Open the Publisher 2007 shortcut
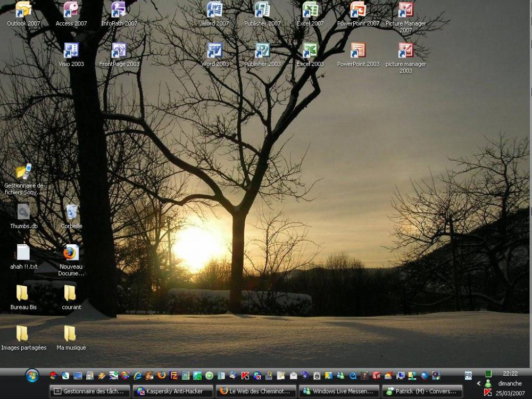Image resolution: width=532 pixels, height=399 pixels. (x=262, y=10)
